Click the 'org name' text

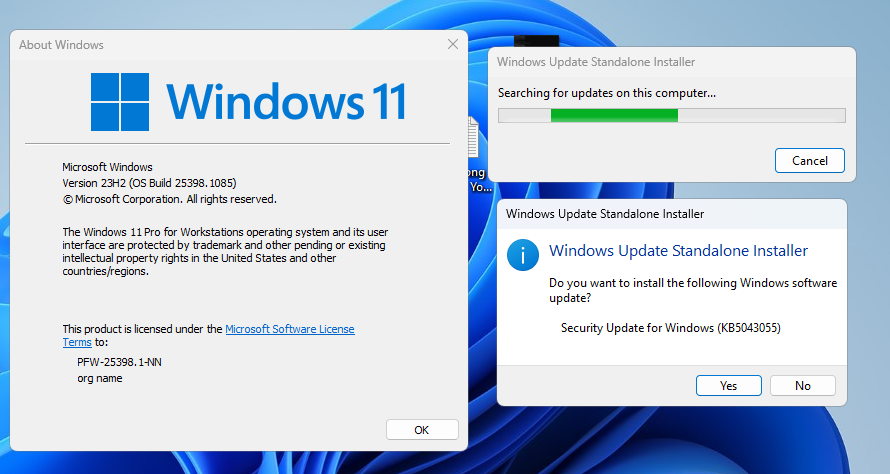click(100, 378)
